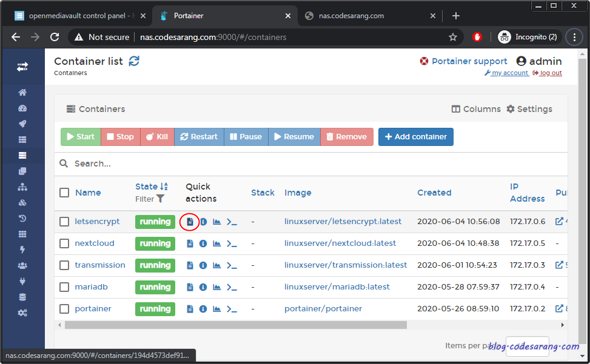Inspect the letsencrypt container info icon

[204, 222]
